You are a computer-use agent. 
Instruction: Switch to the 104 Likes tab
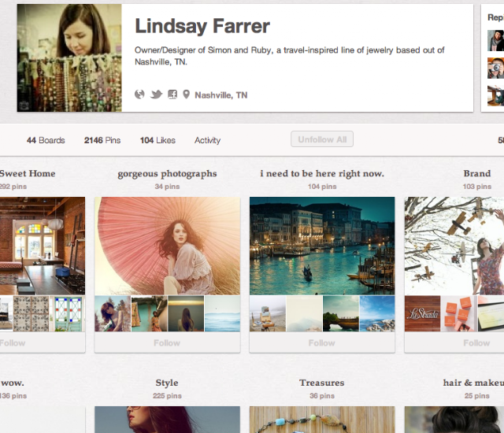coord(157,140)
